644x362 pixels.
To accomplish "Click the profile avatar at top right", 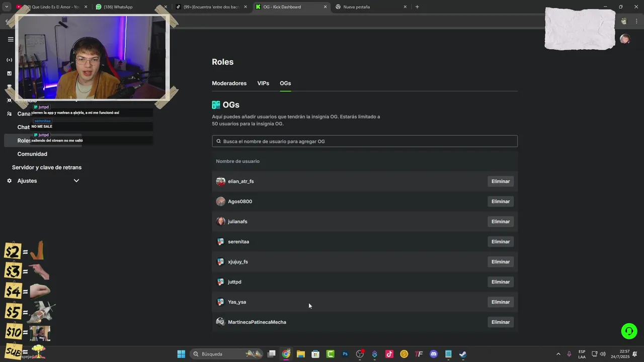I will click(625, 39).
